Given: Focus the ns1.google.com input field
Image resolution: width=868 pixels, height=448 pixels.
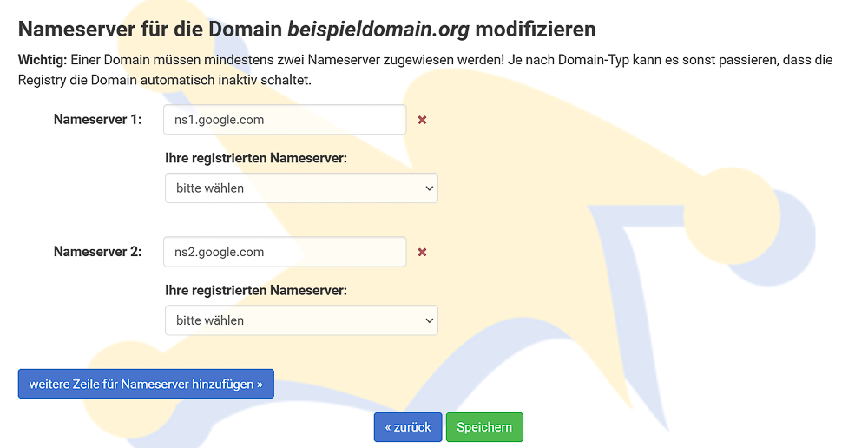Looking at the screenshot, I should click(285, 120).
